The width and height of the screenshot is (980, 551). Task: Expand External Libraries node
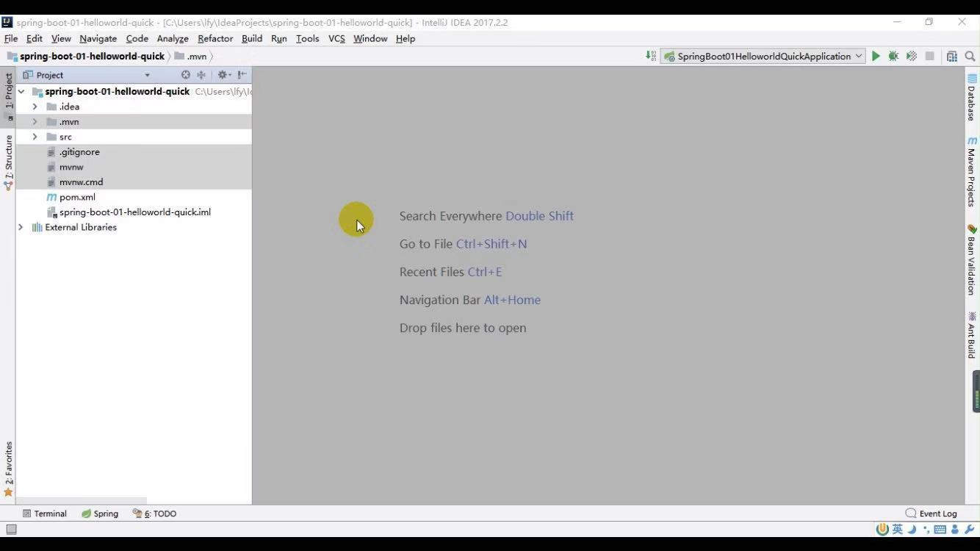click(x=21, y=227)
